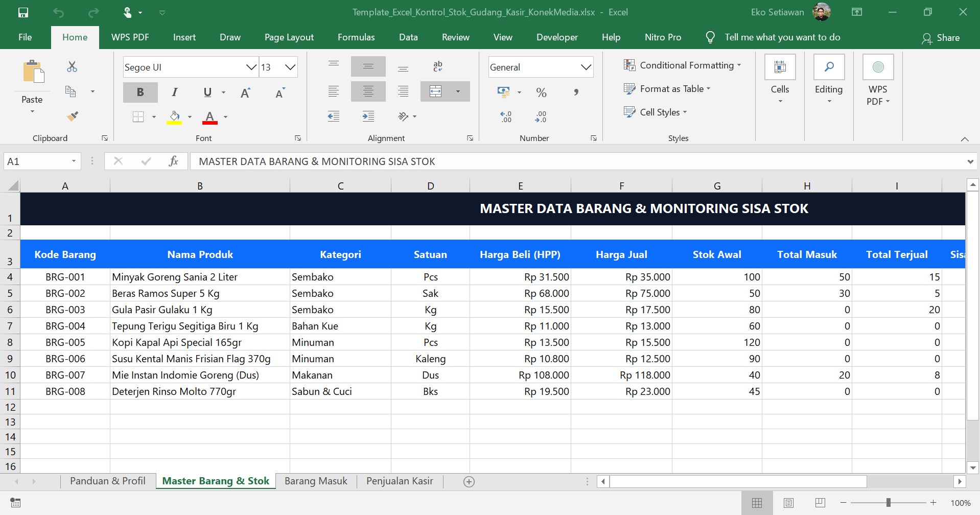
Task: Open the Cells group button
Action: point(780,79)
